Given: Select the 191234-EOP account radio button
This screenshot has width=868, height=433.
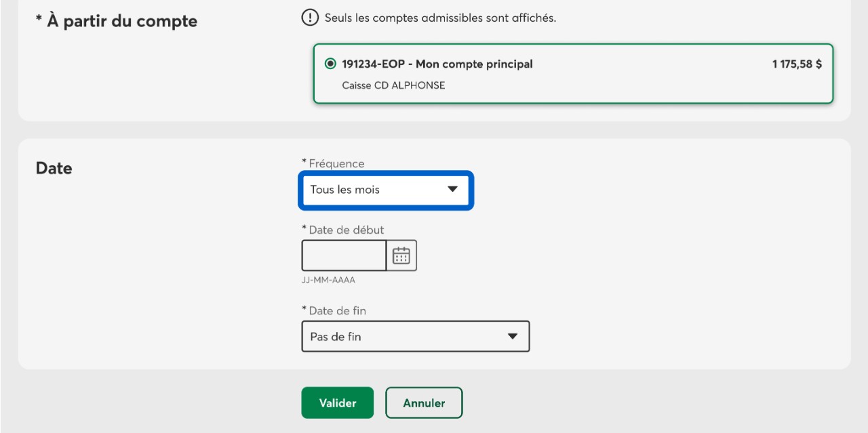Looking at the screenshot, I should point(330,64).
